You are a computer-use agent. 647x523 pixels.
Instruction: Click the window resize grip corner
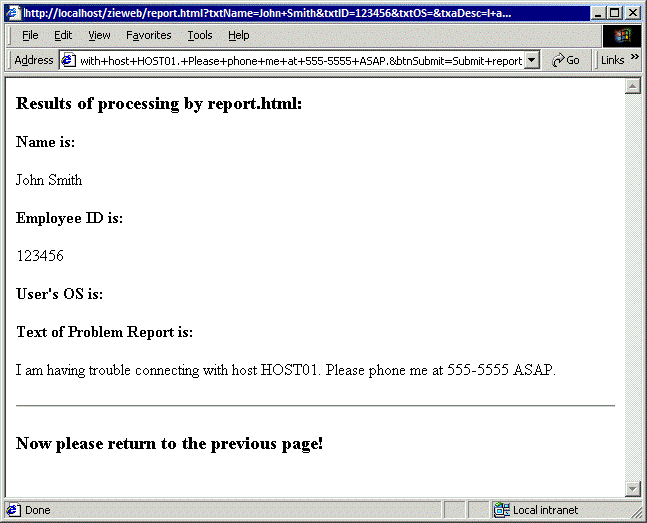click(x=637, y=512)
